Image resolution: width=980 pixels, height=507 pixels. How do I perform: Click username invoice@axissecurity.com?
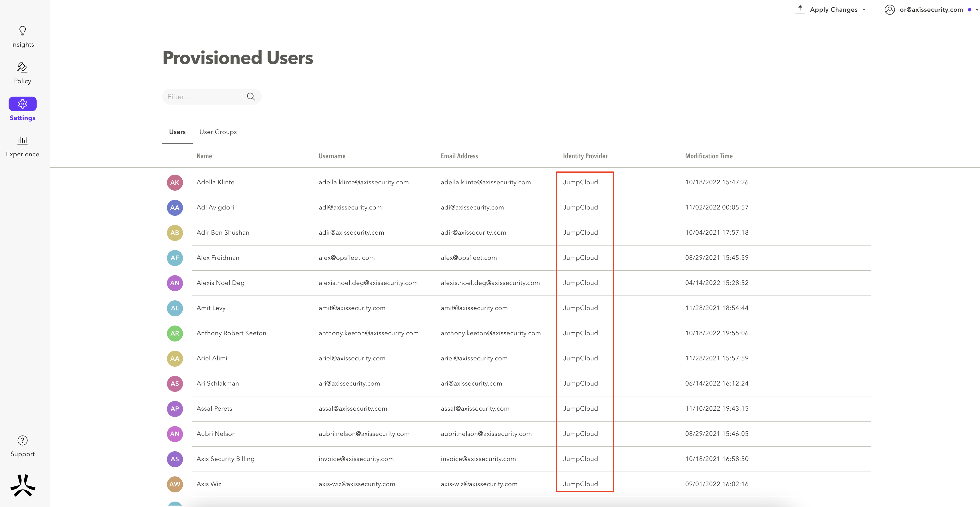[x=356, y=459]
